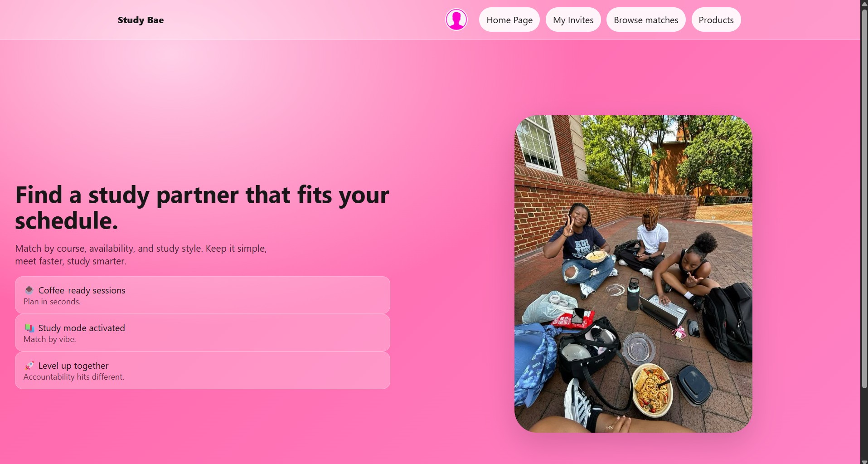Click the Accountability hits different text

[x=74, y=377]
